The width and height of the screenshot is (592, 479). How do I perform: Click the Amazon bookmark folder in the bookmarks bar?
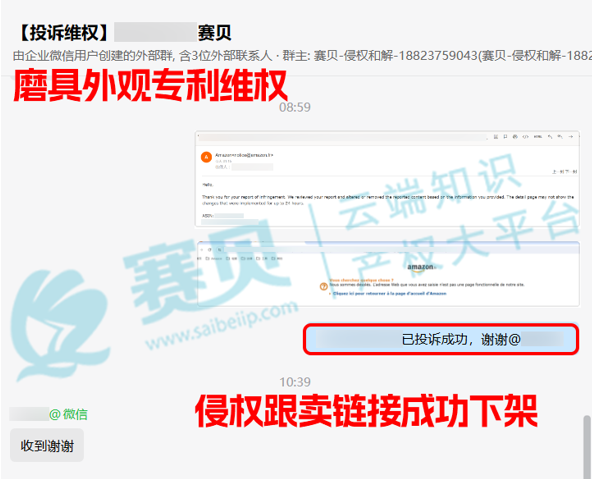(214, 259)
